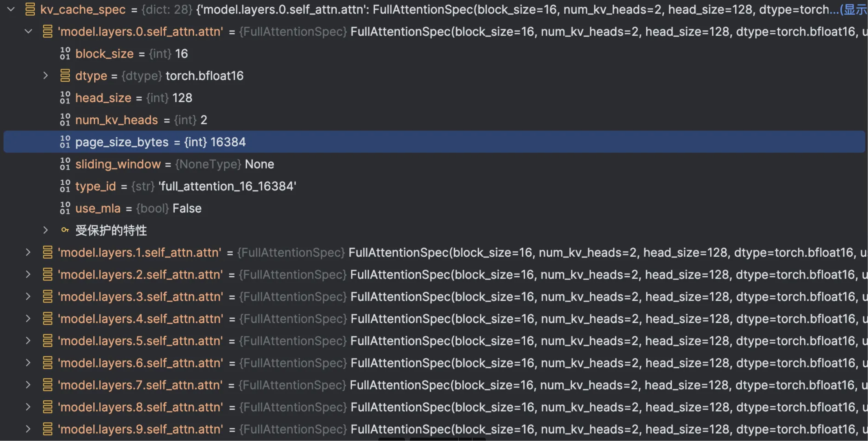Viewport: 868px width, 441px height.
Task: Select the head_size variable name
Action: tap(103, 98)
